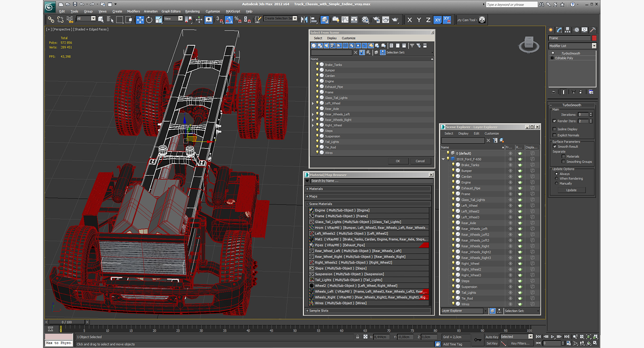The image size is (644, 348).
Task: Open Create Selection Set dropdown
Action: (281, 19)
